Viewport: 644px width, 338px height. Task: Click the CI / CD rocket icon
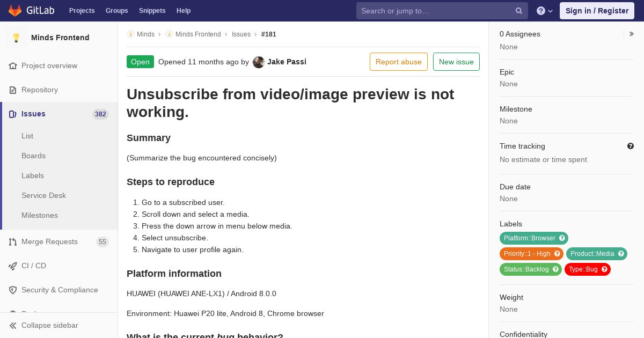click(13, 266)
